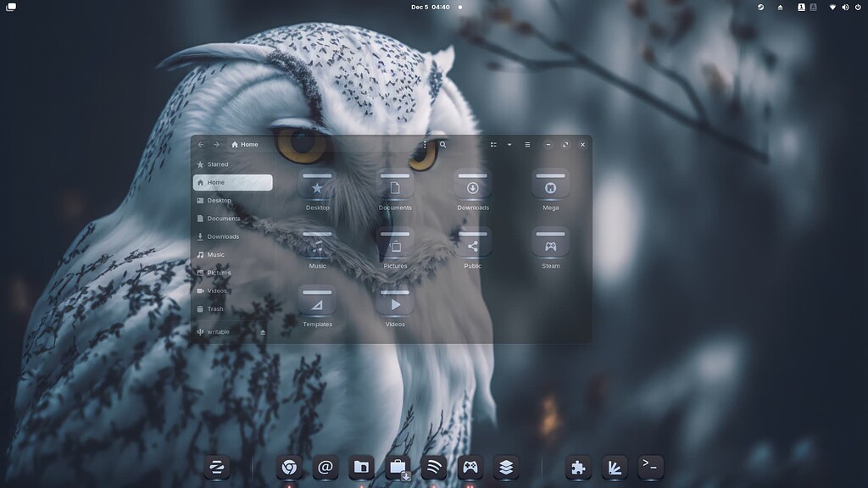Viewport: 868px width, 488px height.
Task: Mute audio via the speaker icon
Action: [845, 8]
